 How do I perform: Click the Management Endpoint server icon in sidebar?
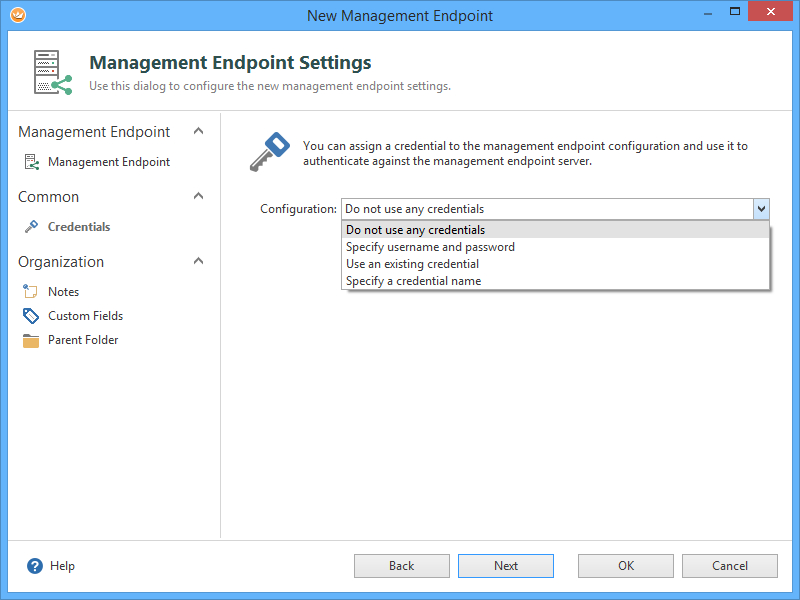(x=31, y=162)
